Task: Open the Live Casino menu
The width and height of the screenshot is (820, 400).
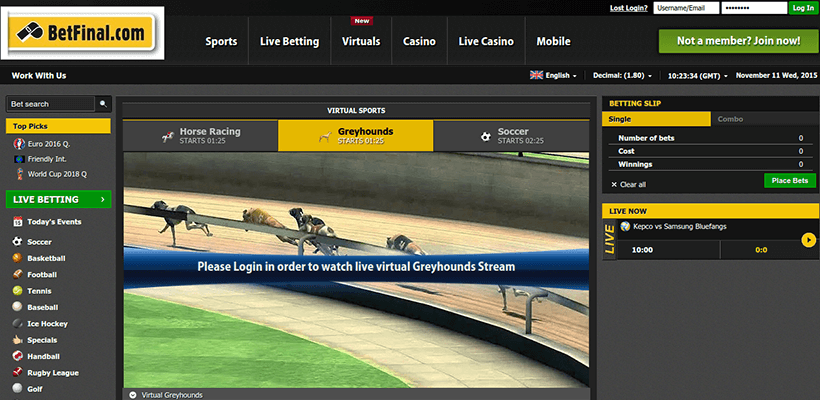Action: 486,41
